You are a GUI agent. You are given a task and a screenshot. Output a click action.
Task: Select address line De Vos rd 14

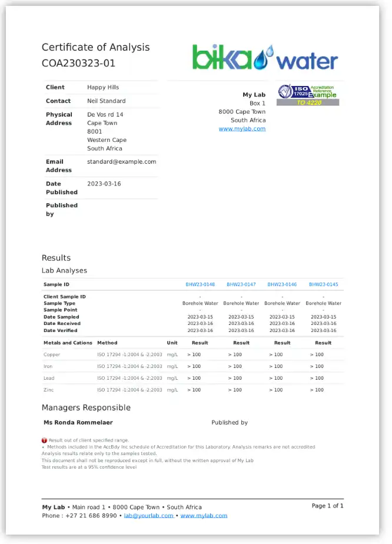[x=105, y=114]
